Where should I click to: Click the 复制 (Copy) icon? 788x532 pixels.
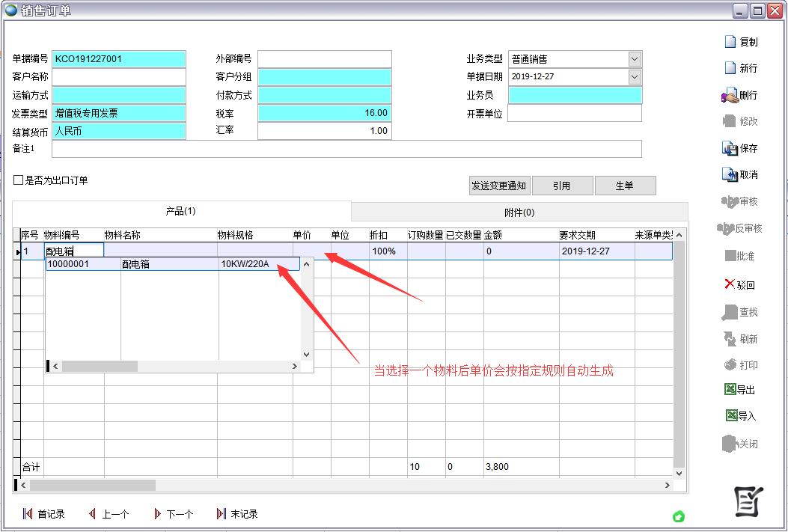click(730, 42)
